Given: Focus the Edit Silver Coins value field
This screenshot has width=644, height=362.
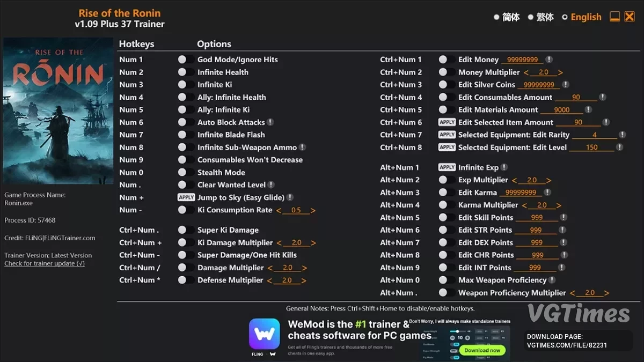Looking at the screenshot, I should click(539, 85).
